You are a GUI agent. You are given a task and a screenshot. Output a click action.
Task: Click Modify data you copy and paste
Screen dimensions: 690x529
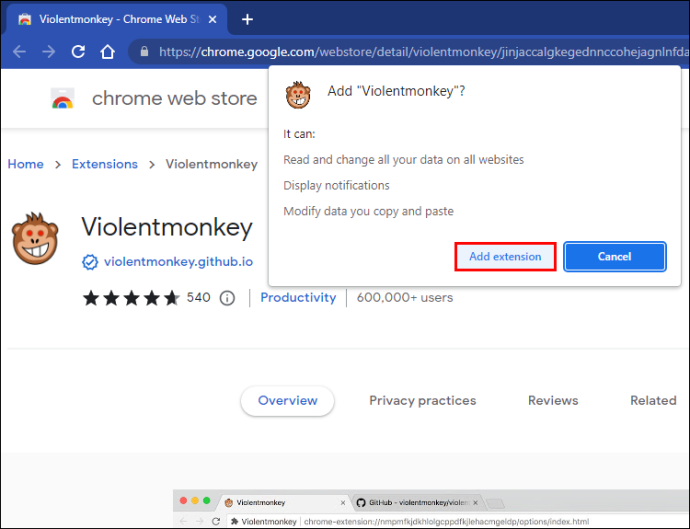(x=368, y=211)
